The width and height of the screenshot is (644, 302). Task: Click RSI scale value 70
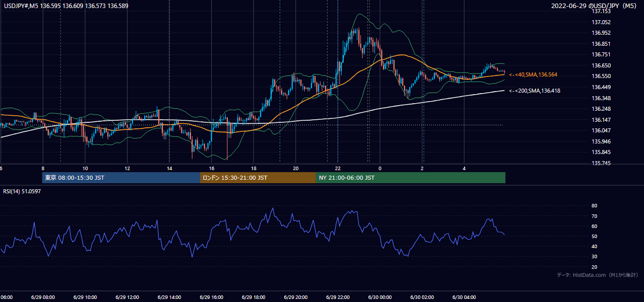point(595,216)
